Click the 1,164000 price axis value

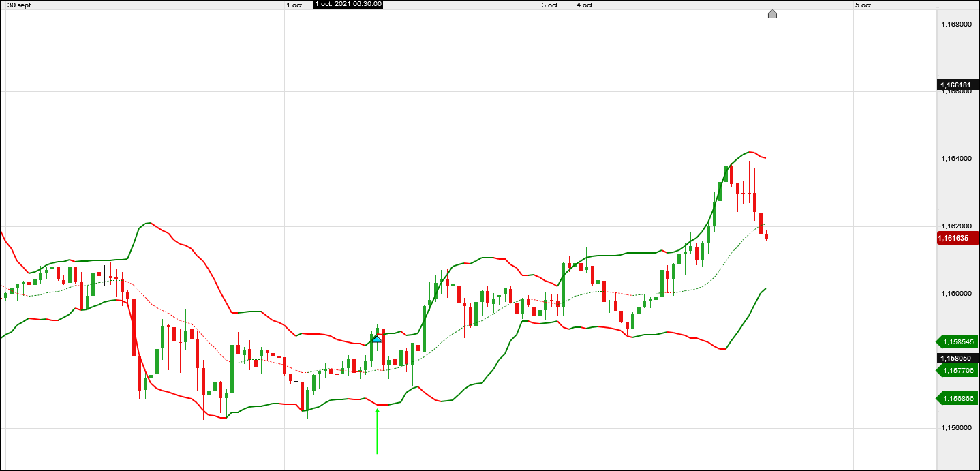pos(955,159)
